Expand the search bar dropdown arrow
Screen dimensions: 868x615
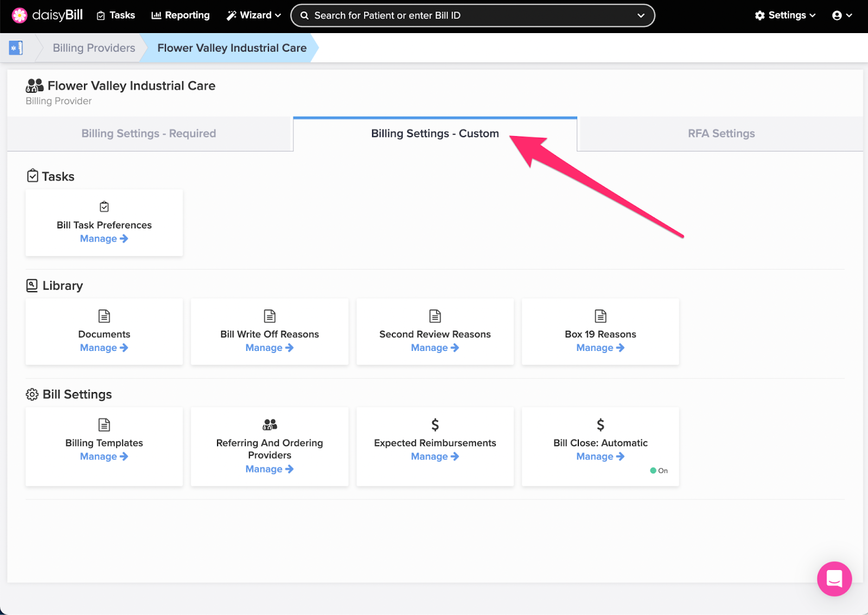pyautogui.click(x=641, y=16)
